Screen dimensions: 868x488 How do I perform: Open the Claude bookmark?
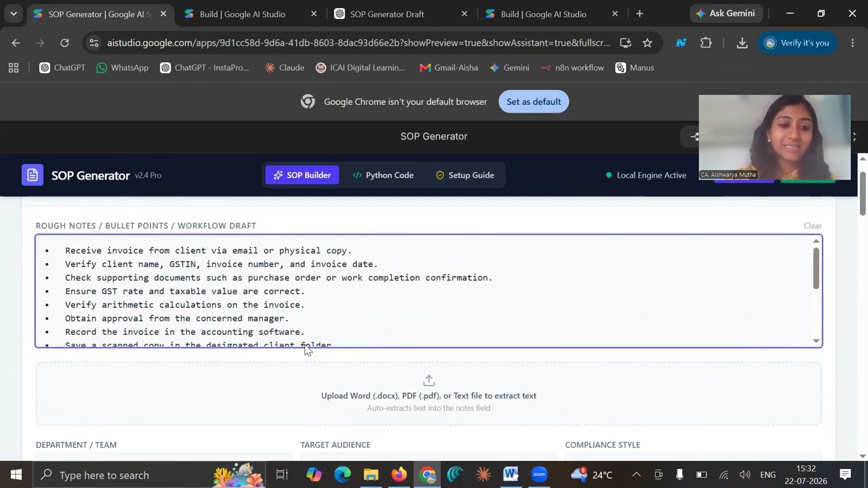pyautogui.click(x=284, y=68)
